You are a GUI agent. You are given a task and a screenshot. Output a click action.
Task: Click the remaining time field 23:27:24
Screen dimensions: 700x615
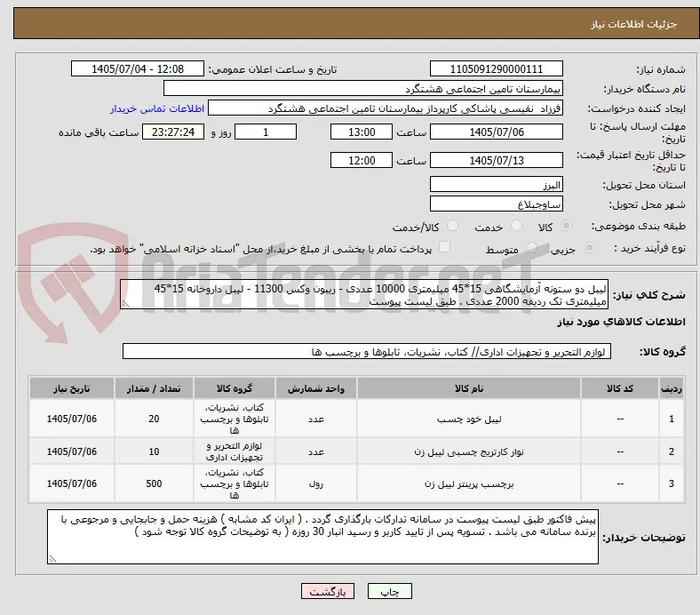[173, 132]
